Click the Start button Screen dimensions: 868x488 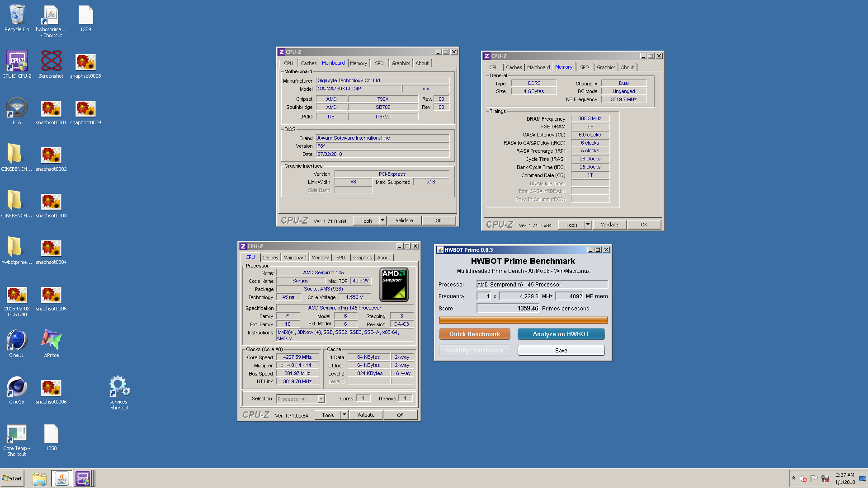13,479
